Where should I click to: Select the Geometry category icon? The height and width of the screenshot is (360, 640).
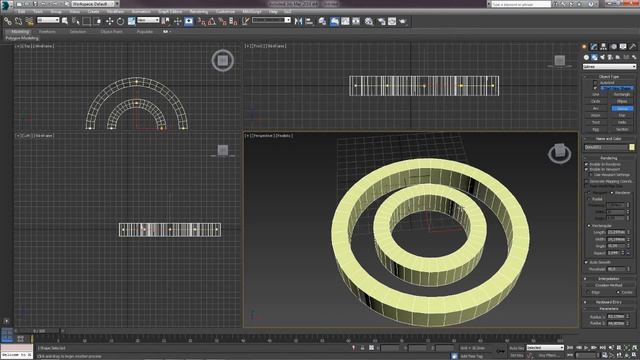[x=587, y=58]
